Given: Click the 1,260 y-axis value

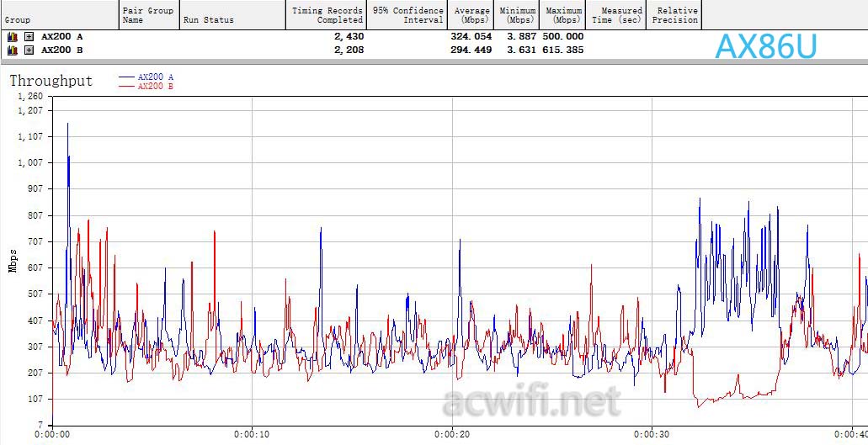Looking at the screenshot, I should [x=30, y=96].
